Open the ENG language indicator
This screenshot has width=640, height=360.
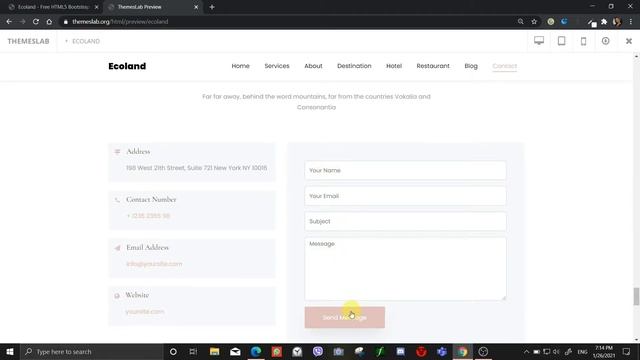pyautogui.click(x=582, y=352)
